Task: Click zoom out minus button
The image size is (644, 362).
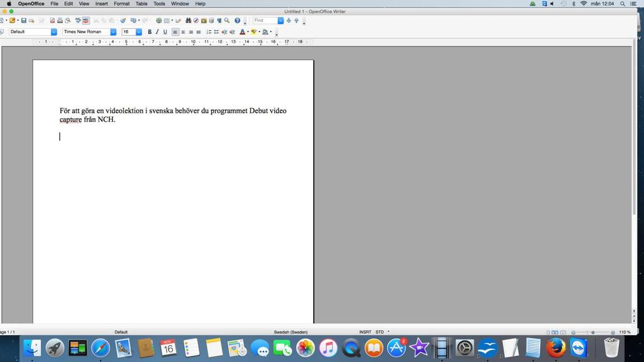Action: click(574, 332)
